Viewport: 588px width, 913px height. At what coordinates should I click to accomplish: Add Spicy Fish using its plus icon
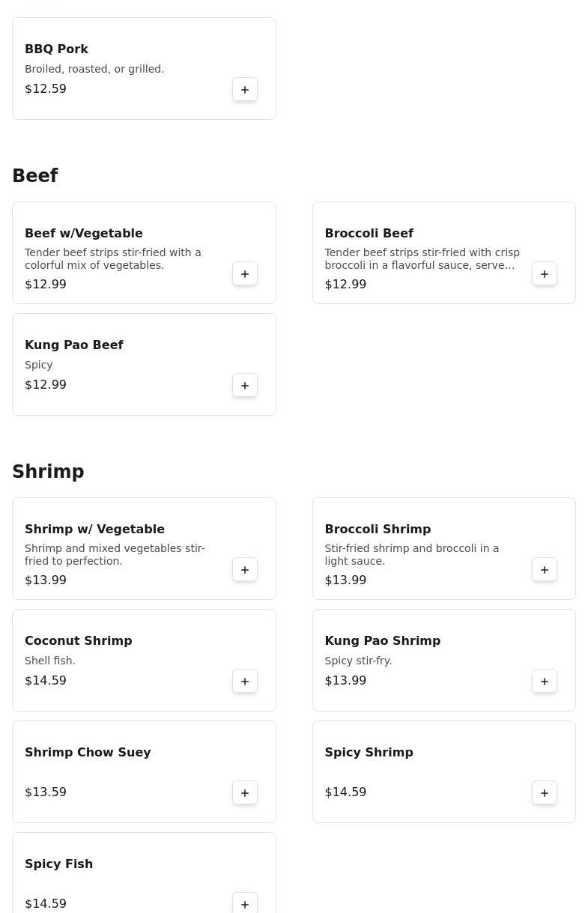coord(245,904)
